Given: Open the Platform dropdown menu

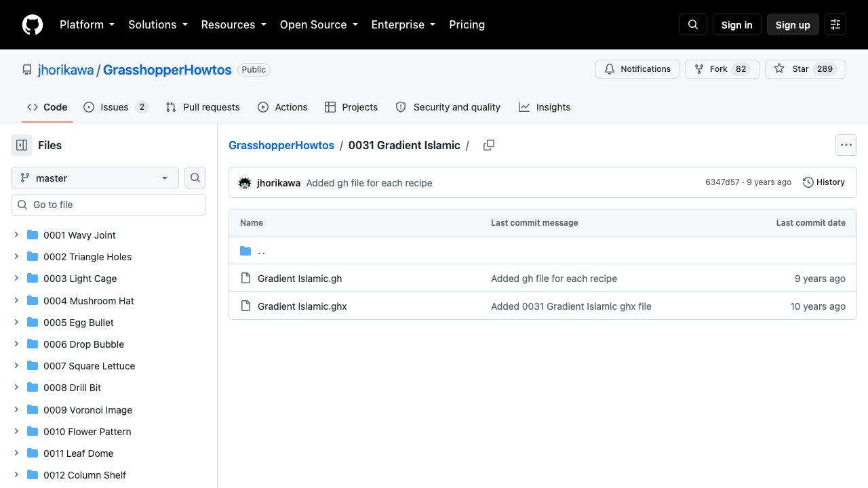Looking at the screenshot, I should pyautogui.click(x=87, y=24).
